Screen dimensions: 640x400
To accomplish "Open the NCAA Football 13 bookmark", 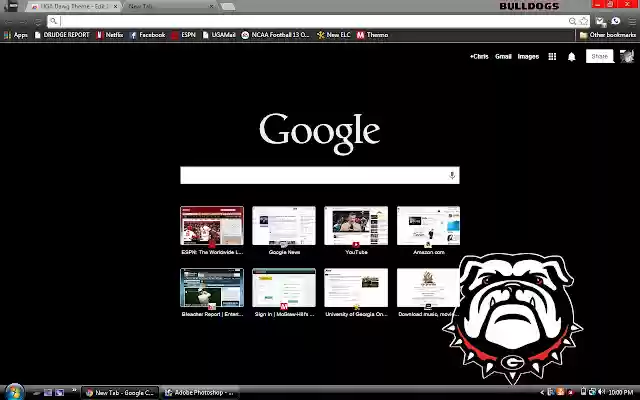I will 276,35.
